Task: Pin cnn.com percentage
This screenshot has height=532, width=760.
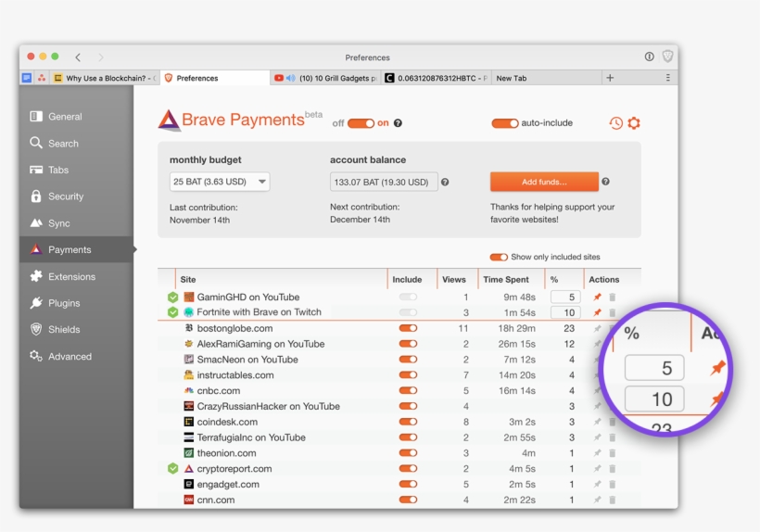Action: tap(597, 500)
